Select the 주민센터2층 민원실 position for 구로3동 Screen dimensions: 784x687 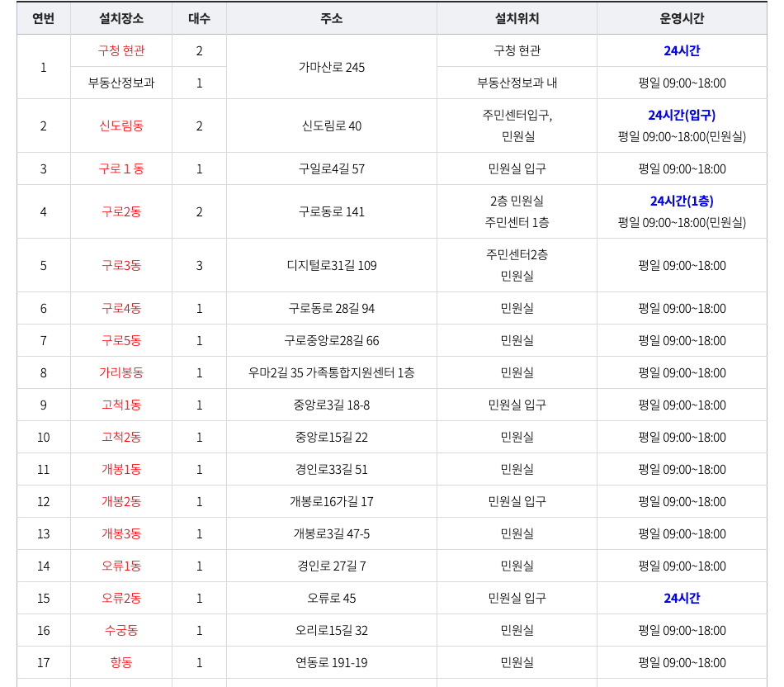[x=517, y=265]
